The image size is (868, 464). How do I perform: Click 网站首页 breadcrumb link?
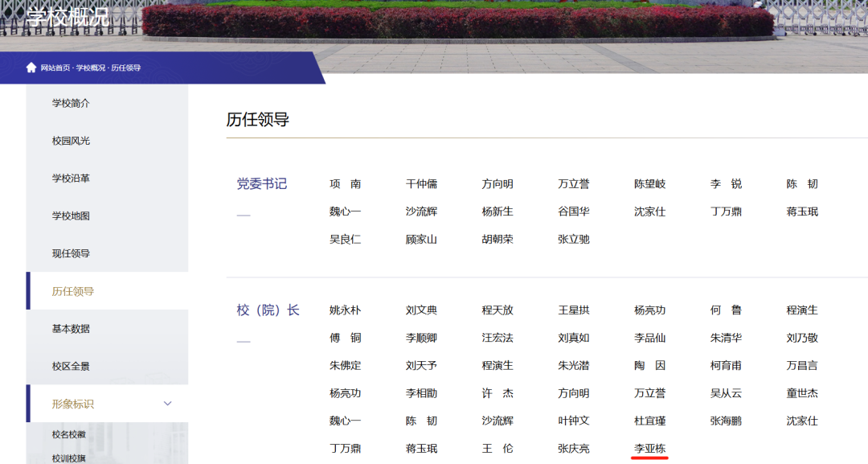[x=56, y=68]
